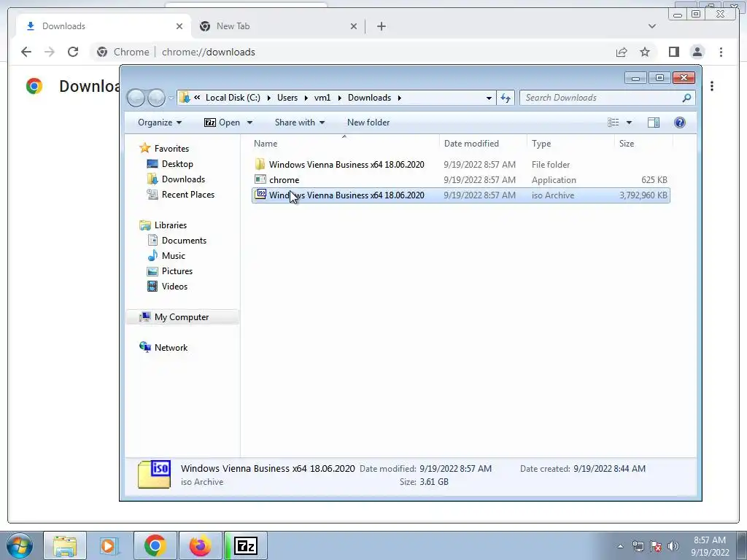Screen dimensions: 747x560
Task: Click the New folder button
Action: (x=368, y=122)
